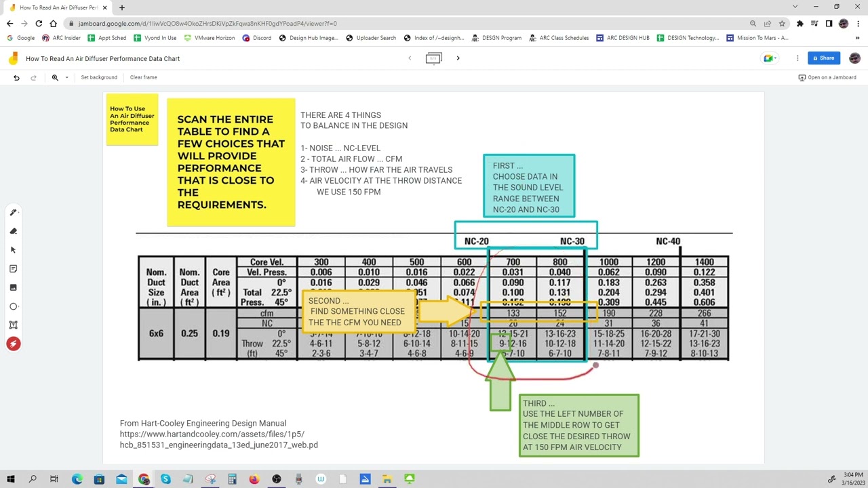Open Firefox from taskbar
868x488 pixels.
[x=254, y=479]
